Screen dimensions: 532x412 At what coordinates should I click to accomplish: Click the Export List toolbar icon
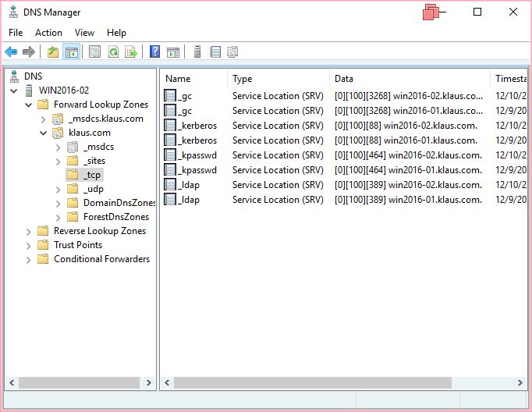131,52
